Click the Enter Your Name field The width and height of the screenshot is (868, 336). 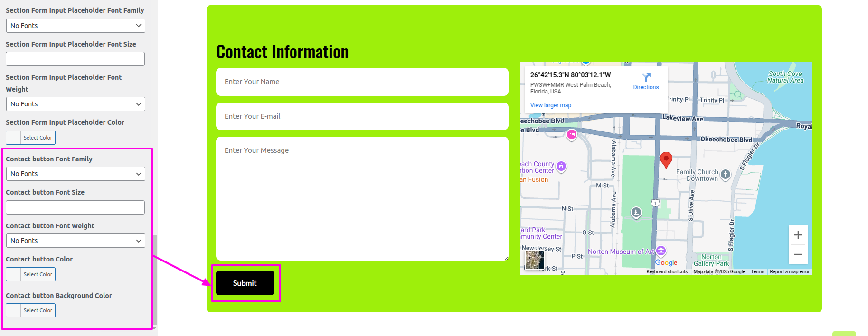click(x=362, y=82)
